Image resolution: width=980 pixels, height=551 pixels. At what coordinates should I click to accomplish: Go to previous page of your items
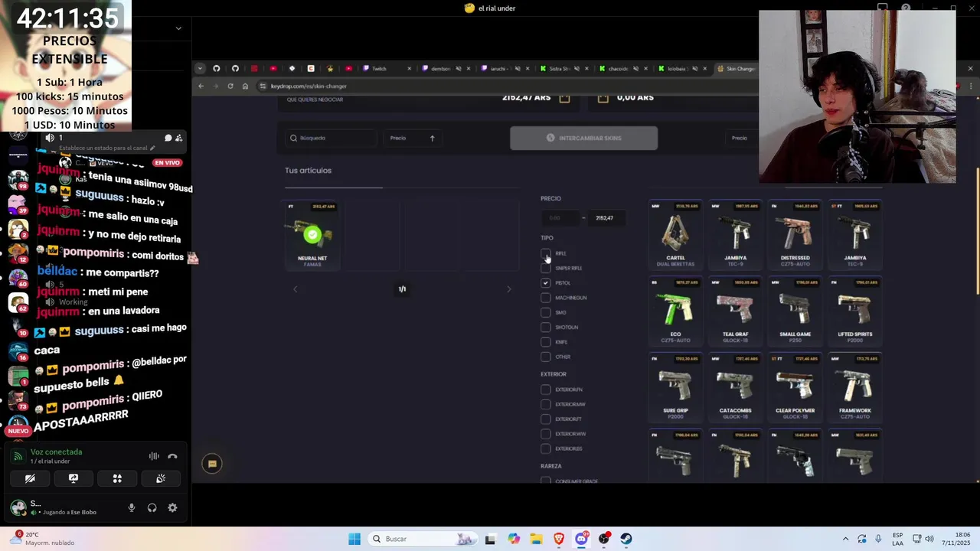[296, 289]
